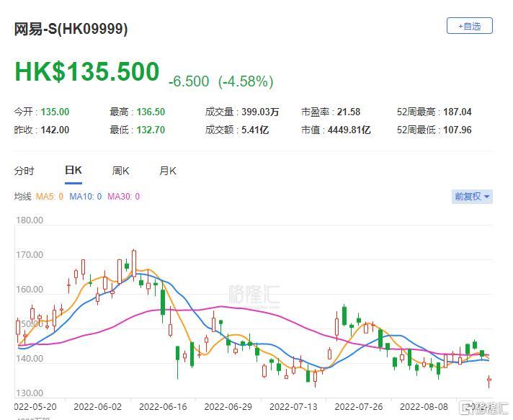The height and width of the screenshot is (420, 513).
Task: Click the 成交量 value 399.03万
Action: [x=260, y=112]
